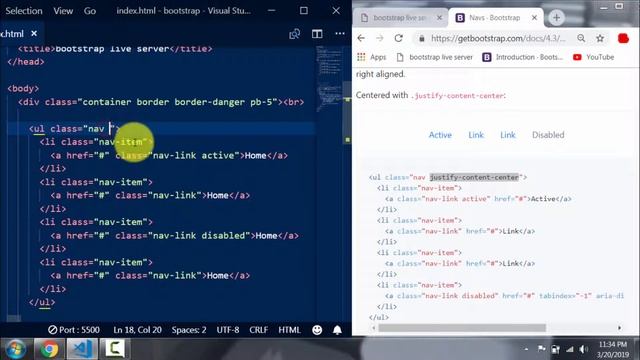The height and width of the screenshot is (360, 640).
Task: Open Visual Studio Code from the taskbar
Action: [82, 349]
